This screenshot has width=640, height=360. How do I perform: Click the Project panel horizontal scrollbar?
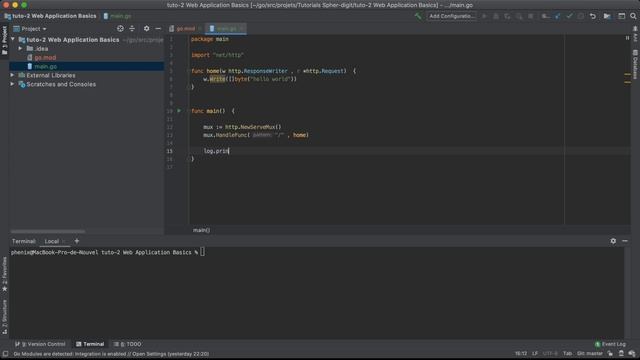point(48,231)
